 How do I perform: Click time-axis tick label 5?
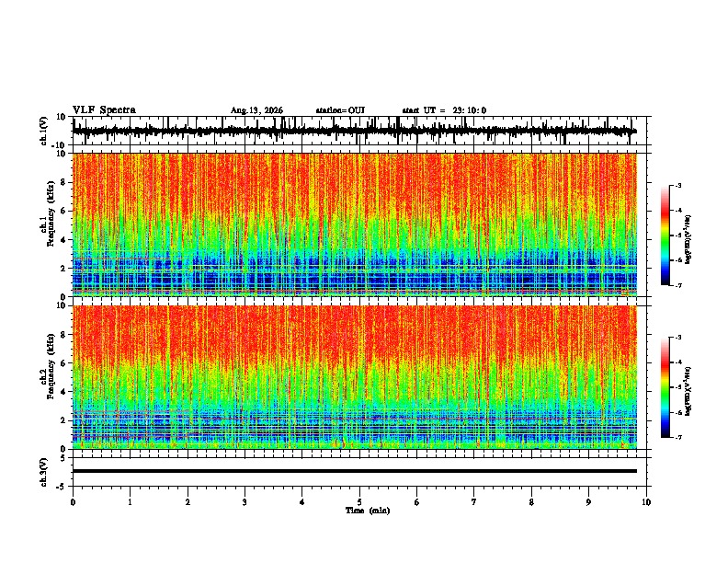(359, 502)
